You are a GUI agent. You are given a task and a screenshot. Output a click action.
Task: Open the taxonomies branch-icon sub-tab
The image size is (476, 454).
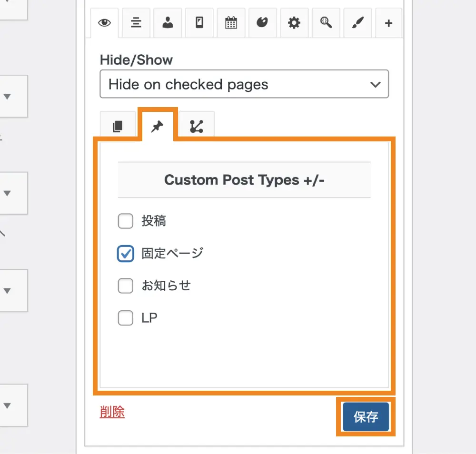coord(196,127)
